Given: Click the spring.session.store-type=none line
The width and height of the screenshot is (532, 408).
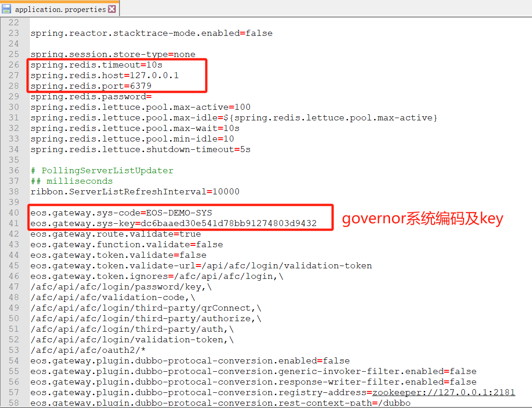Looking at the screenshot, I should (x=113, y=54).
